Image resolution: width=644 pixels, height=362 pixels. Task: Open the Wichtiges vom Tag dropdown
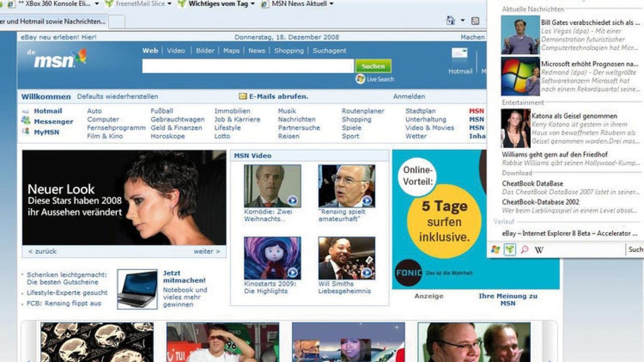click(x=253, y=4)
